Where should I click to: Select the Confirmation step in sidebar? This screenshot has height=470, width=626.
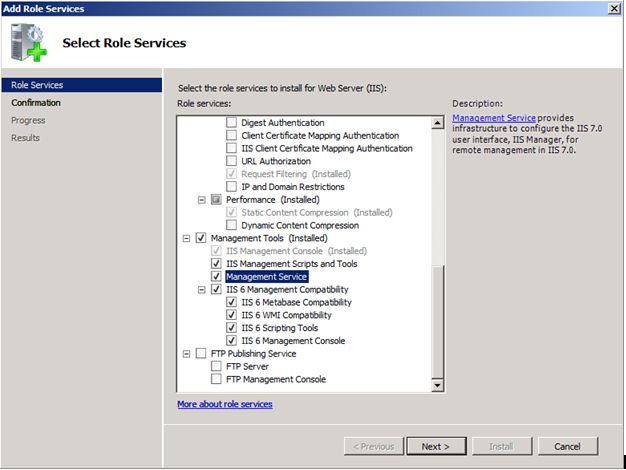(x=36, y=103)
